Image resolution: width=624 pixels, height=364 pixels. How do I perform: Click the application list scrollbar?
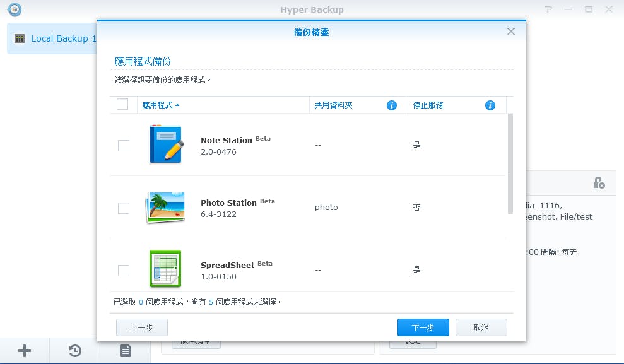click(510, 164)
